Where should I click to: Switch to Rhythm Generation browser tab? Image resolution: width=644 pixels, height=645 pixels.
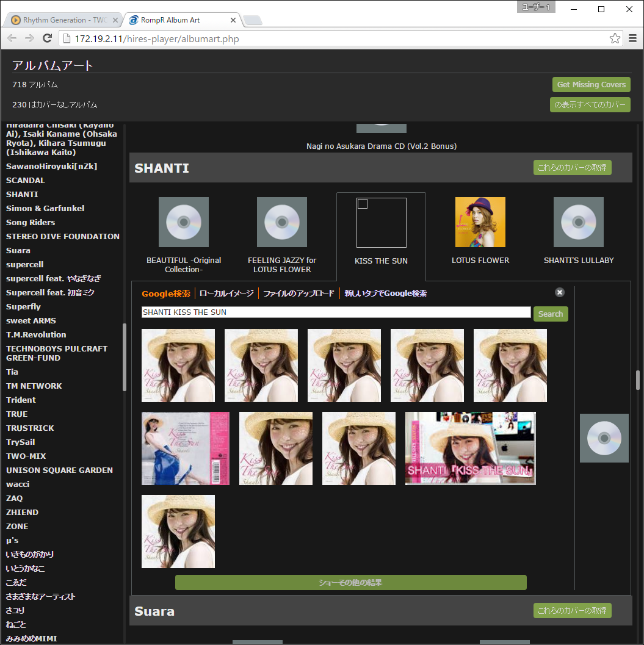pos(63,20)
